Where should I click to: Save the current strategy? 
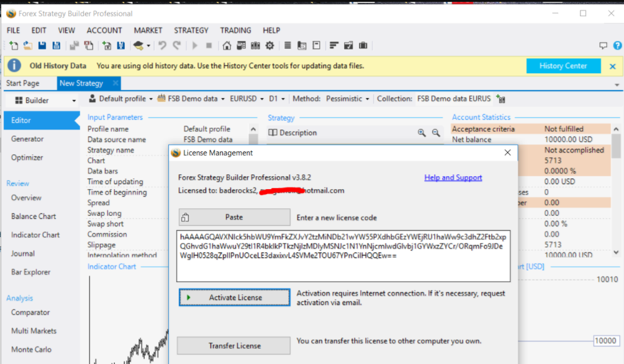[42, 45]
